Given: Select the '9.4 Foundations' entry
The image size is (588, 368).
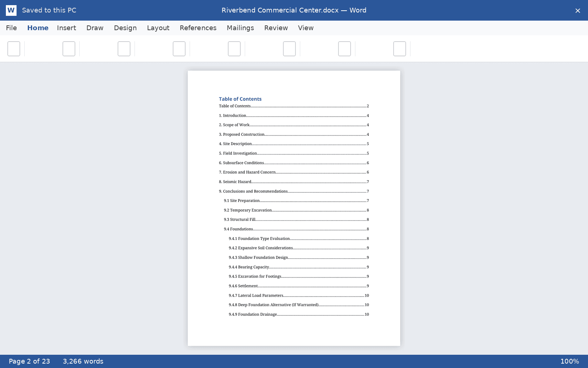Looking at the screenshot, I should tap(296, 229).
